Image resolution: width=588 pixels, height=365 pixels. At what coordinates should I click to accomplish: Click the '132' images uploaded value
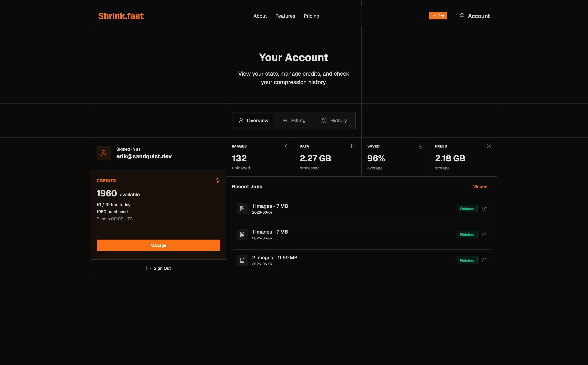tap(239, 158)
